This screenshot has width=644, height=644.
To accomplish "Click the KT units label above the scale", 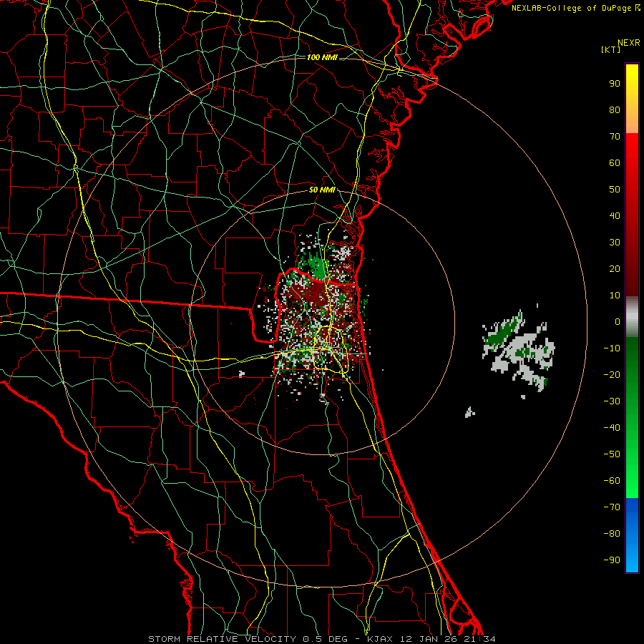I will pos(611,49).
